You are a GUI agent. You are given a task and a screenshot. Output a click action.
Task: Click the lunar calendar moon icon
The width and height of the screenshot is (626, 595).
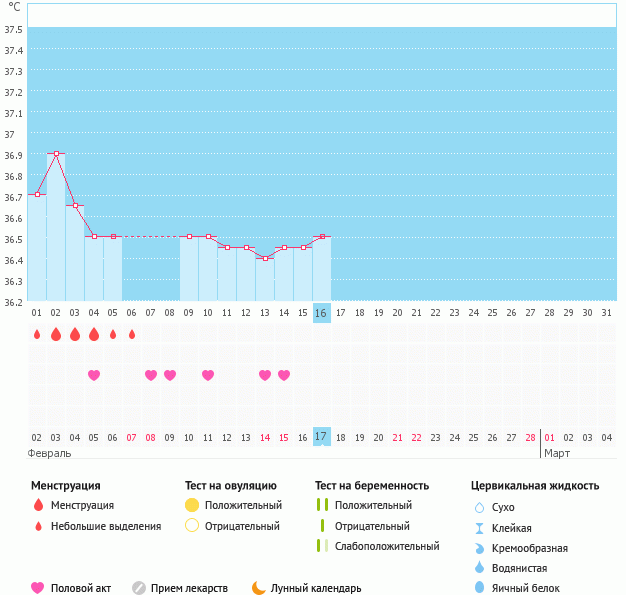(259, 588)
